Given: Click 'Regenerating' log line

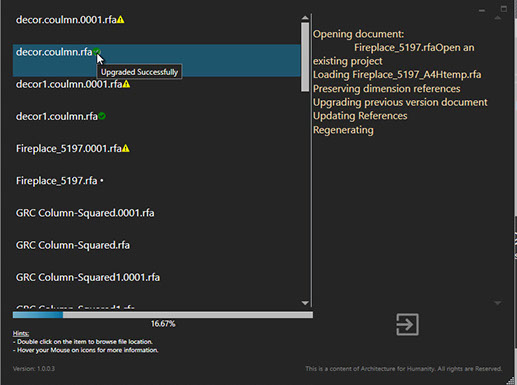Looking at the screenshot, I should click(343, 130).
